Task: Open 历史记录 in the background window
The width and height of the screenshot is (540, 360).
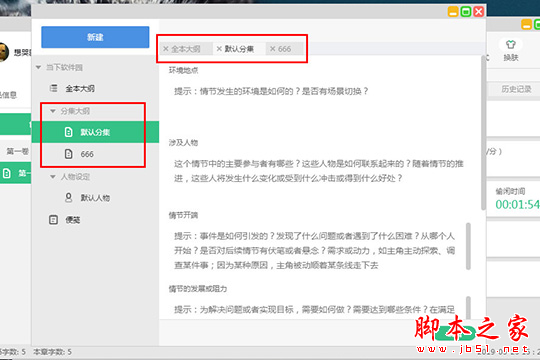Action: (516, 89)
